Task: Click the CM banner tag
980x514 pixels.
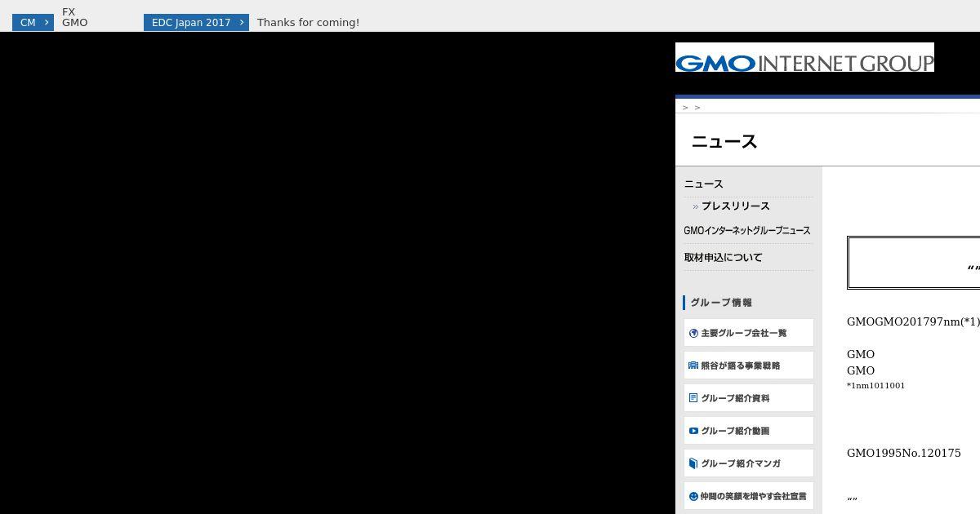Action: (33, 23)
